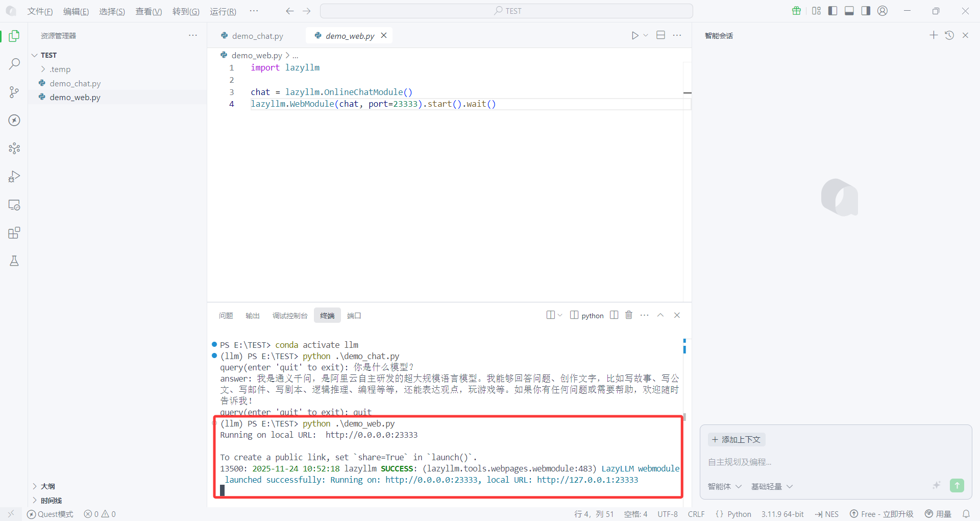Start new chat with plus icon
The image size is (980, 521).
(x=934, y=35)
